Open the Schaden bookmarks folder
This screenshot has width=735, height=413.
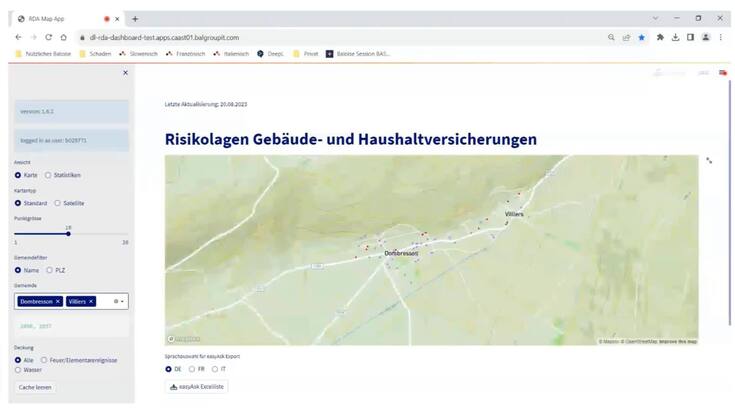pyautogui.click(x=95, y=53)
